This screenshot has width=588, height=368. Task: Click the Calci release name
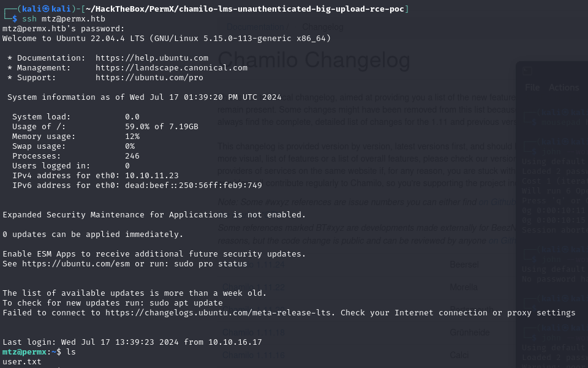(459, 355)
